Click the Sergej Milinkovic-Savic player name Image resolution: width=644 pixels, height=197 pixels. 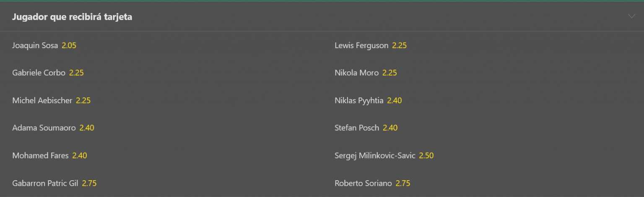[x=375, y=156]
